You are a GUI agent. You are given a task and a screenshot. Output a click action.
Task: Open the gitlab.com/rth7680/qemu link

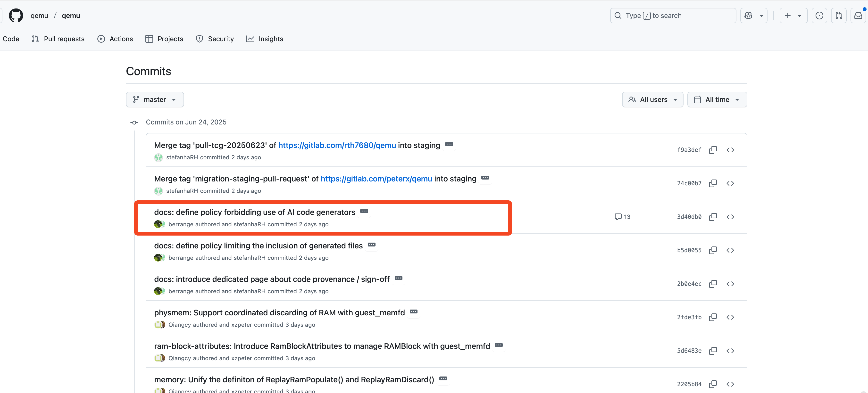click(337, 145)
